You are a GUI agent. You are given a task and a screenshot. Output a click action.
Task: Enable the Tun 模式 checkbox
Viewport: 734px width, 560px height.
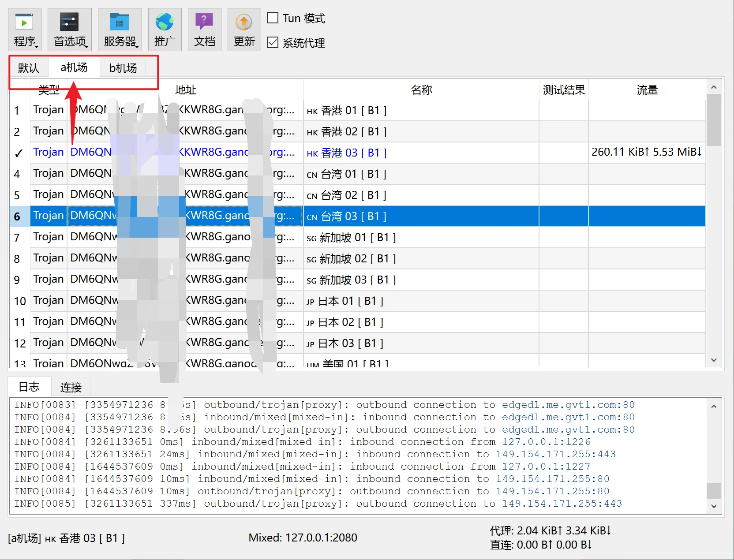(273, 18)
